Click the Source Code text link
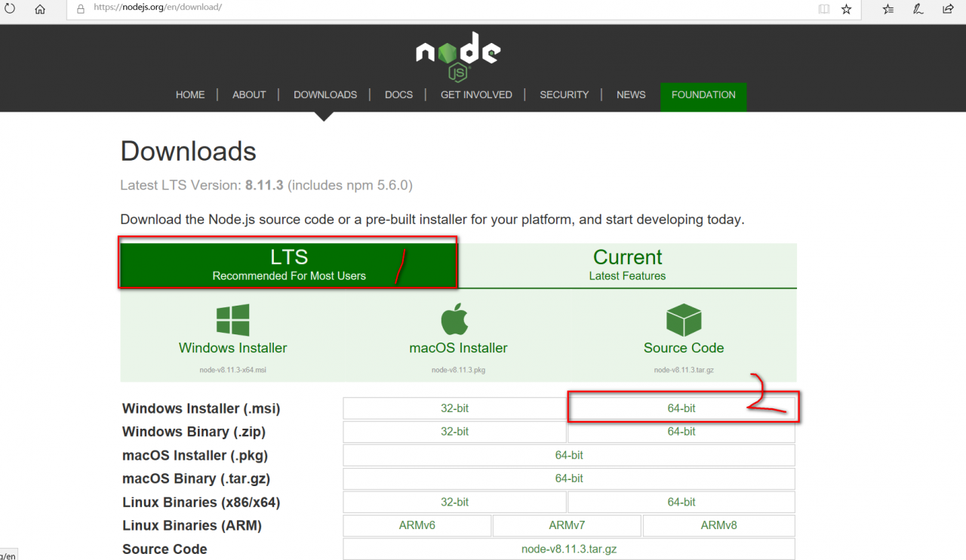 pyautogui.click(x=684, y=348)
